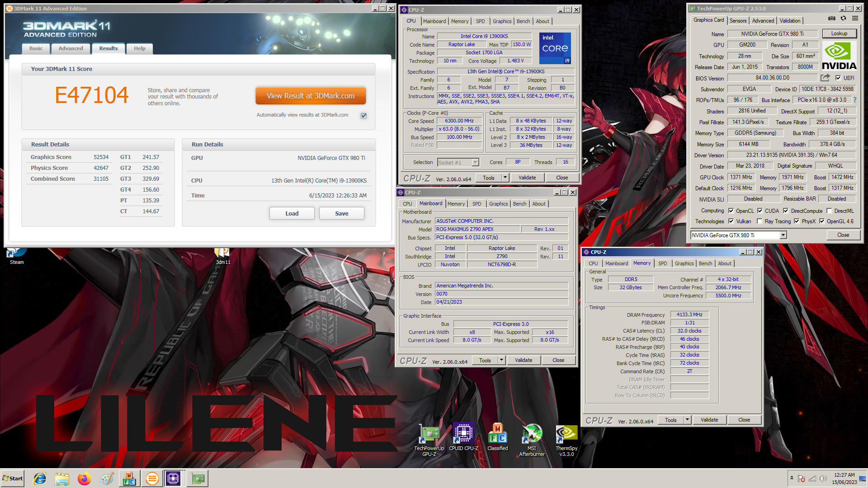Switch to Advanced tab in 3DMark 11
The image size is (868, 488).
click(71, 48)
